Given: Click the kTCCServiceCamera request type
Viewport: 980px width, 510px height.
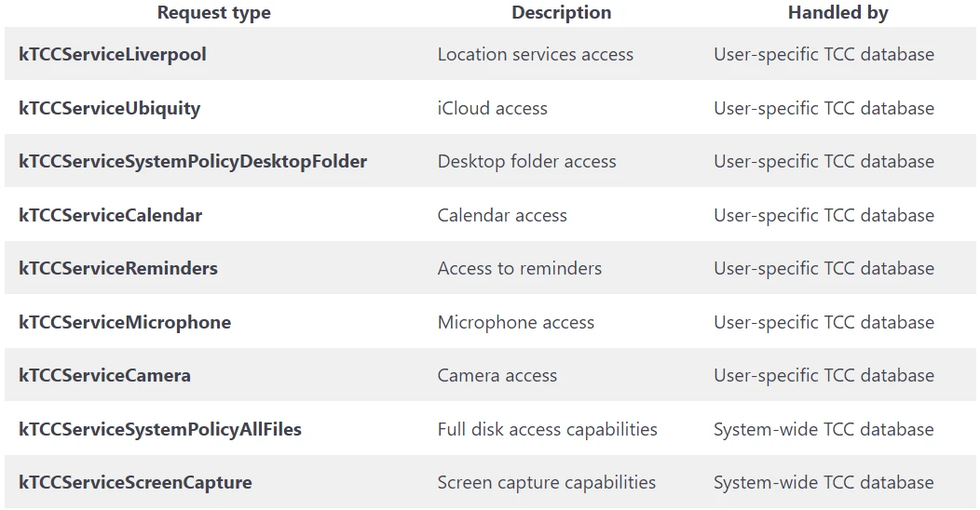Looking at the screenshot, I should click(x=105, y=375).
